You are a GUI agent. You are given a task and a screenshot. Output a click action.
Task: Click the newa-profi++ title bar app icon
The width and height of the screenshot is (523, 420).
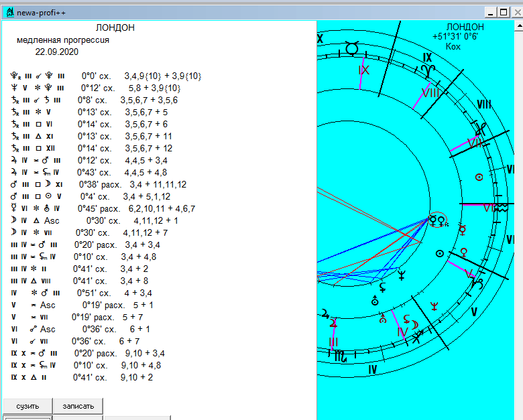pyautogui.click(x=9, y=11)
